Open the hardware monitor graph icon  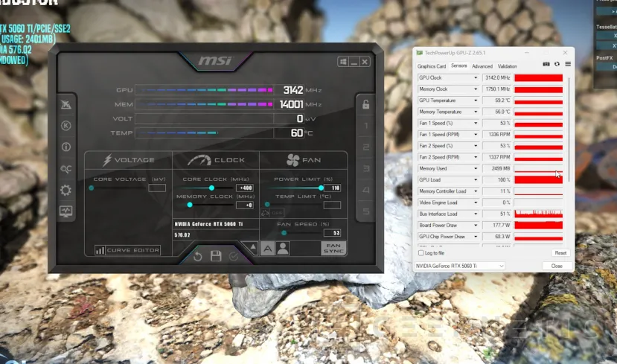65,211
